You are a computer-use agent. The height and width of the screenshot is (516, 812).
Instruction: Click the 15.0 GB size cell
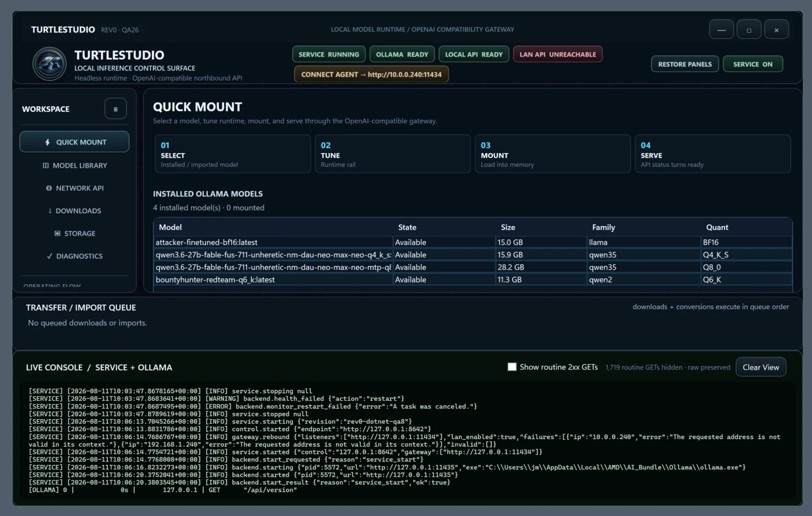pyautogui.click(x=540, y=243)
